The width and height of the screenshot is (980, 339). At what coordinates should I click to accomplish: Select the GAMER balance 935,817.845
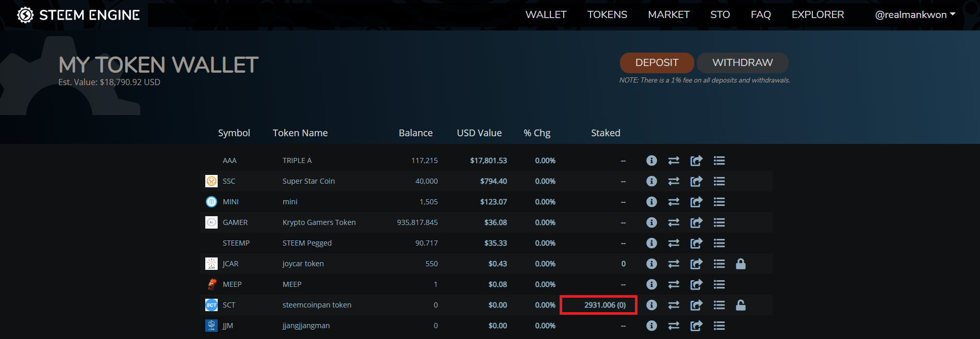(417, 222)
